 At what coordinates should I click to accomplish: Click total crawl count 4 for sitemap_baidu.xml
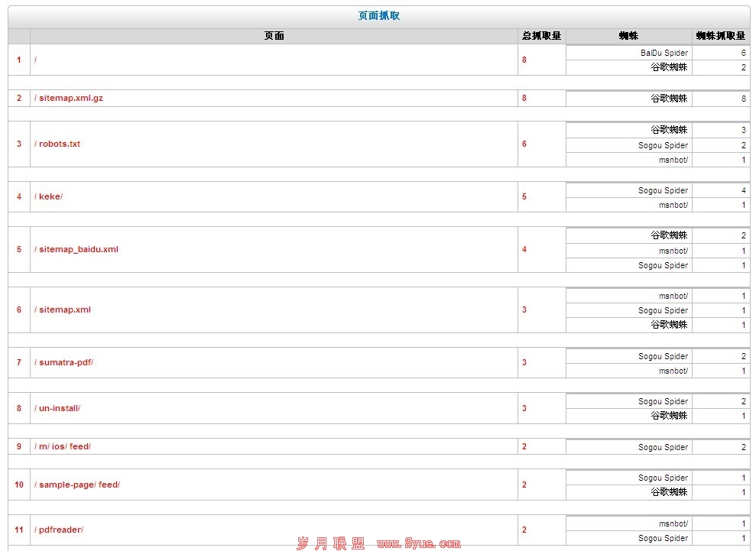click(524, 249)
